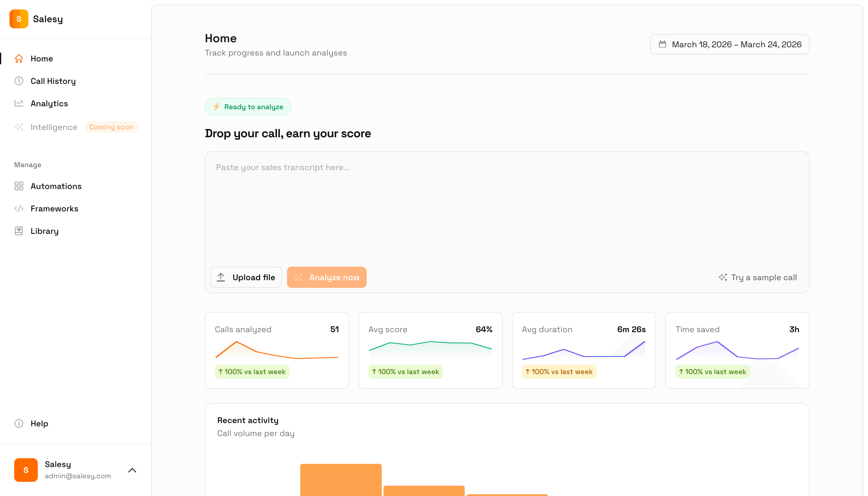
Task: Click the calendar icon in the date range picker
Action: tap(662, 44)
